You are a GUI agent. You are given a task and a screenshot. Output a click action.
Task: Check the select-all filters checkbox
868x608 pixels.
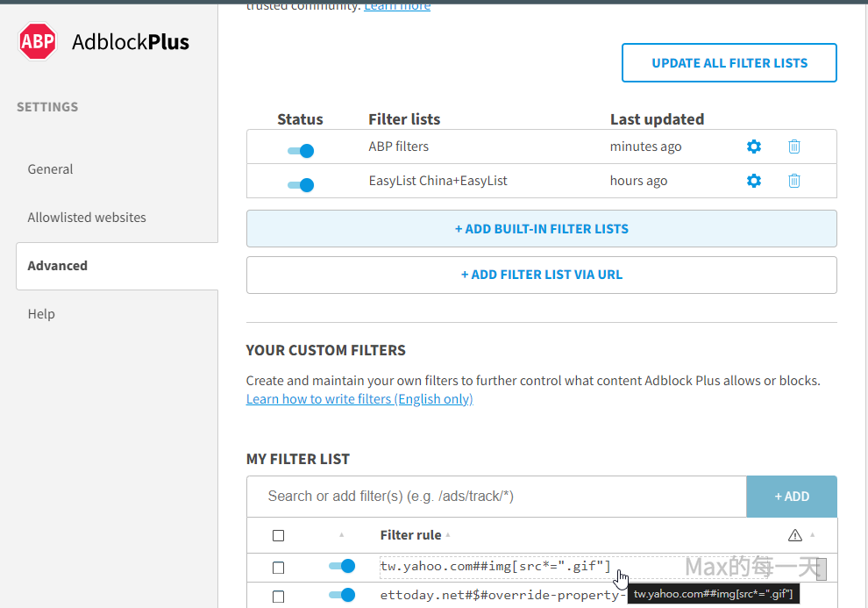point(278,535)
